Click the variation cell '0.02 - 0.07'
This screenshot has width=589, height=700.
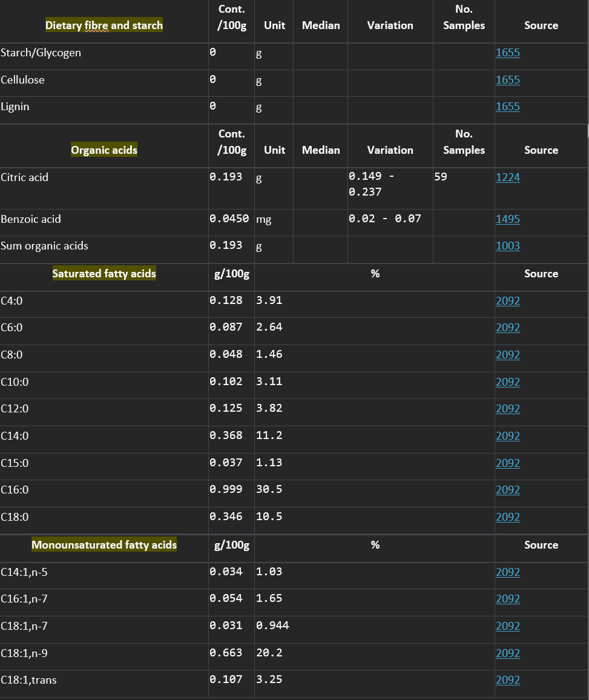[x=385, y=219]
